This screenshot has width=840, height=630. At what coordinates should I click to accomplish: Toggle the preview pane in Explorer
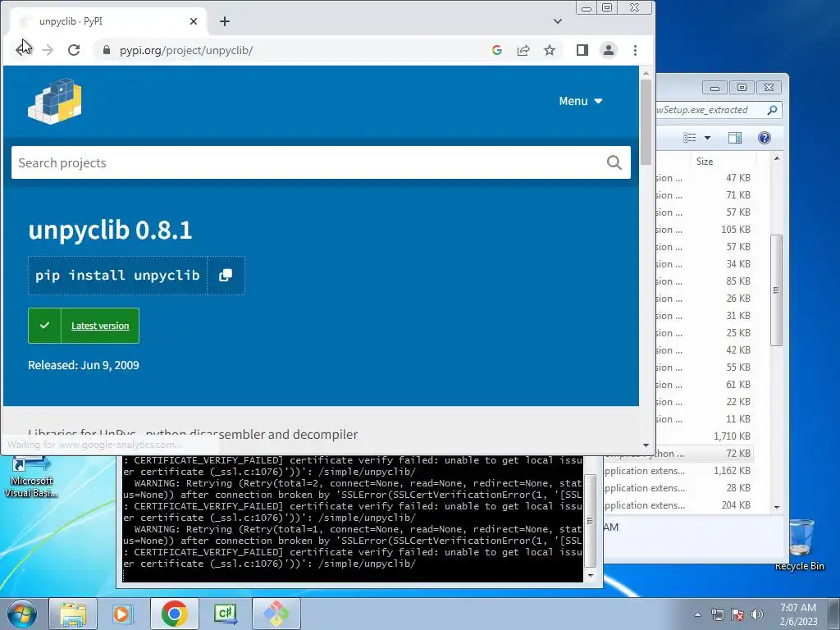pos(734,138)
